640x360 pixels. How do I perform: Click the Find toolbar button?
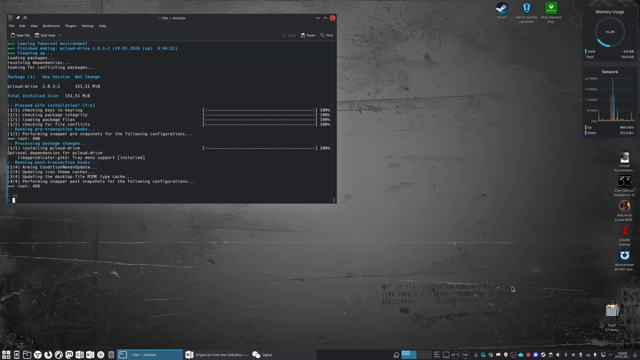(327, 35)
